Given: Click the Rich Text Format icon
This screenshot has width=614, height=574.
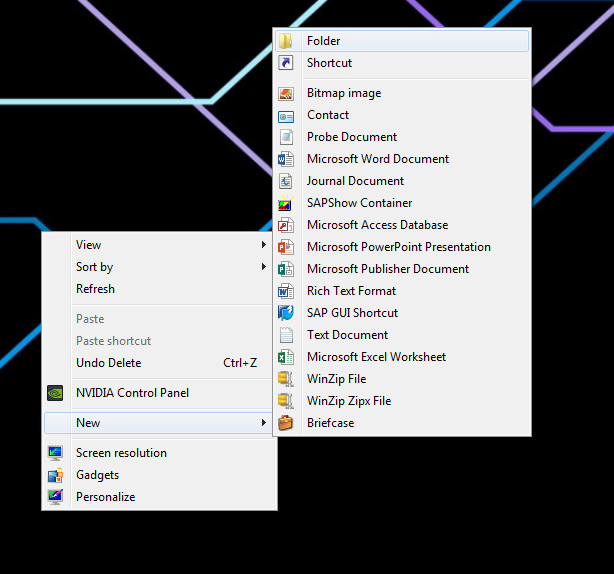Looking at the screenshot, I should click(285, 291).
